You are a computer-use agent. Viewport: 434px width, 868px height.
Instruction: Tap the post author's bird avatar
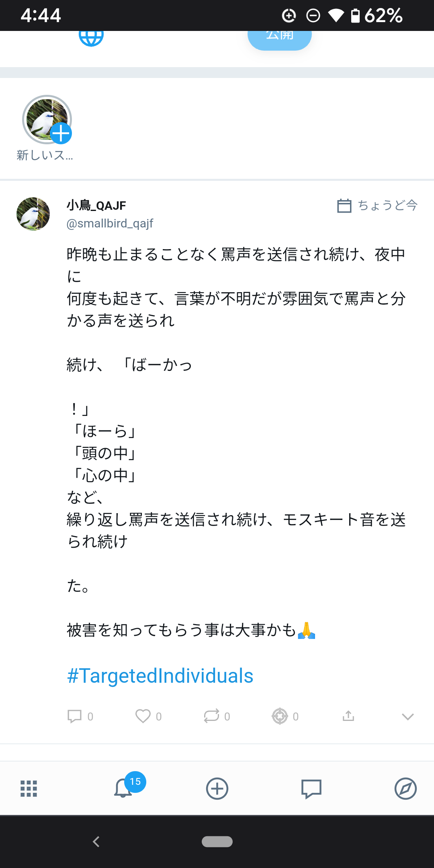[x=33, y=214]
